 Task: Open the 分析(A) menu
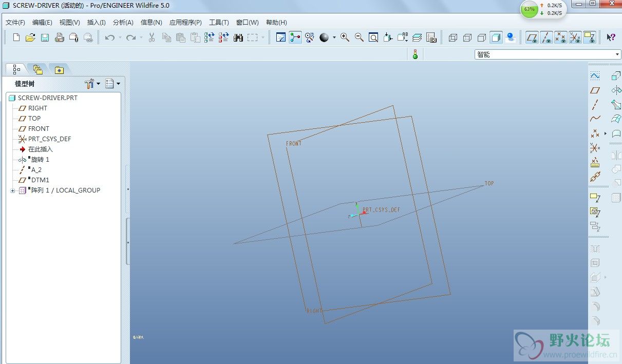pyautogui.click(x=123, y=23)
